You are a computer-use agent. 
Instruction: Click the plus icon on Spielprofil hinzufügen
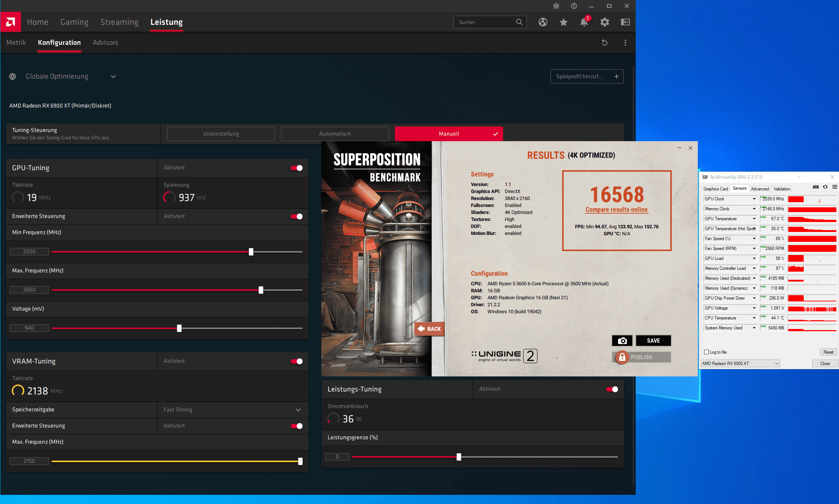point(617,76)
